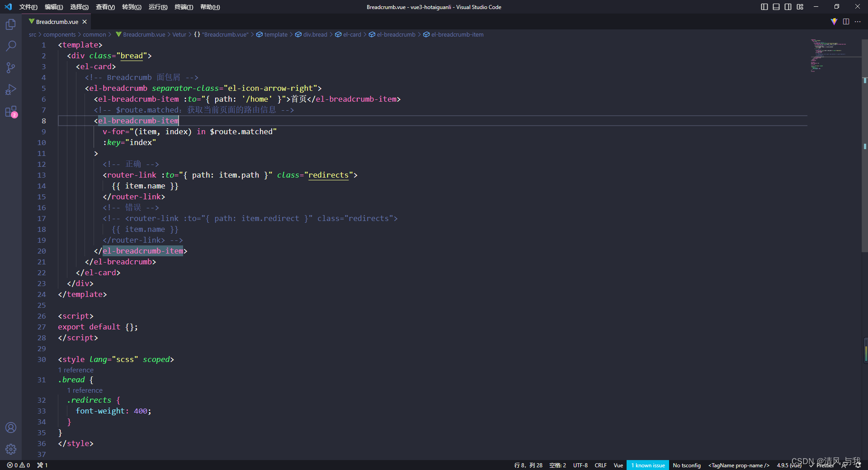Viewport: 868px width, 470px height.
Task: Click the Vite lightning icon in editor toolbar
Action: point(834,22)
